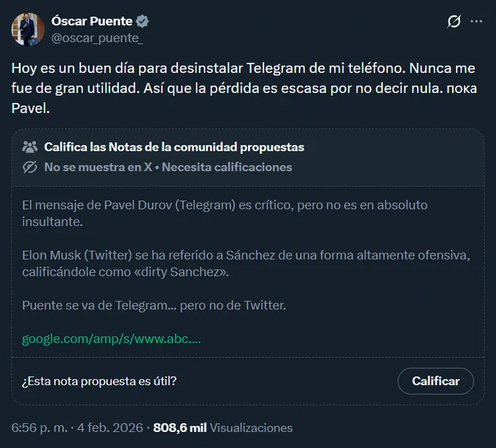Click the crossed-out eye hidden icon
The image size is (496, 448).
30,167
